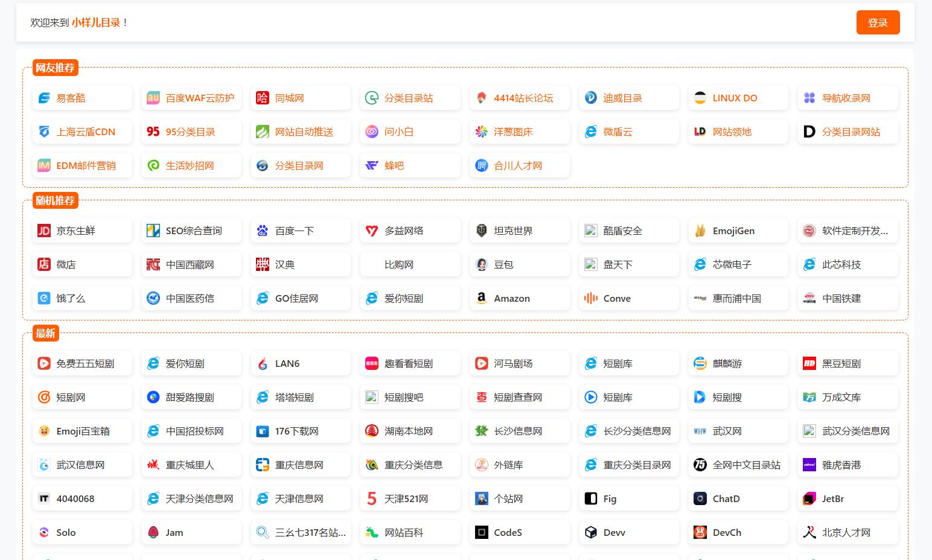
Task: Open the DevCh link
Action: click(x=727, y=532)
